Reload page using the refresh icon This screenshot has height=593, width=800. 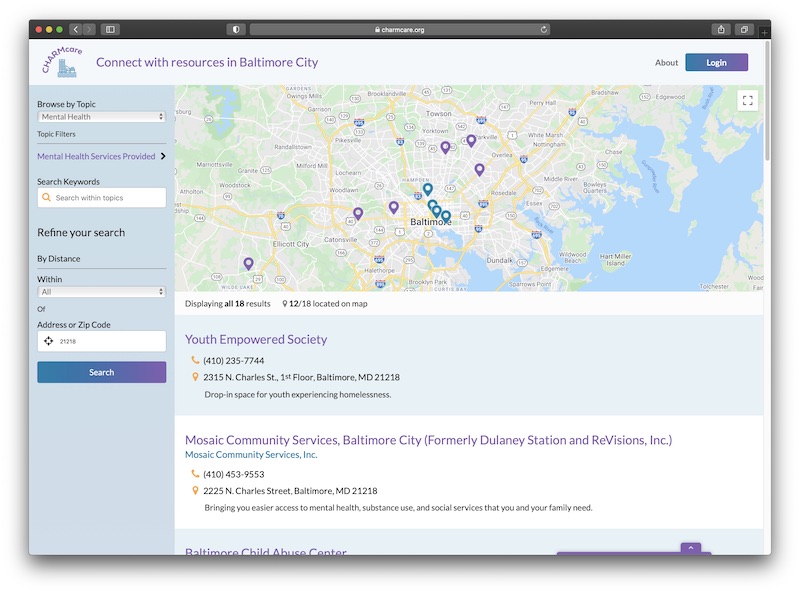click(x=544, y=30)
